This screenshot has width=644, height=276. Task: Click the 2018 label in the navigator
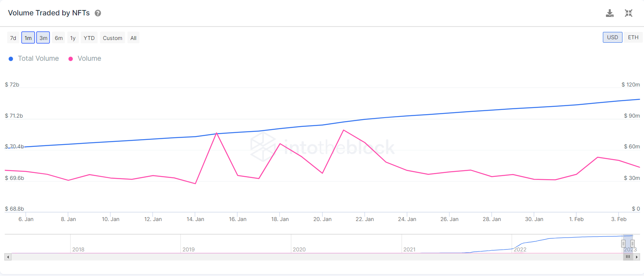pos(78,249)
